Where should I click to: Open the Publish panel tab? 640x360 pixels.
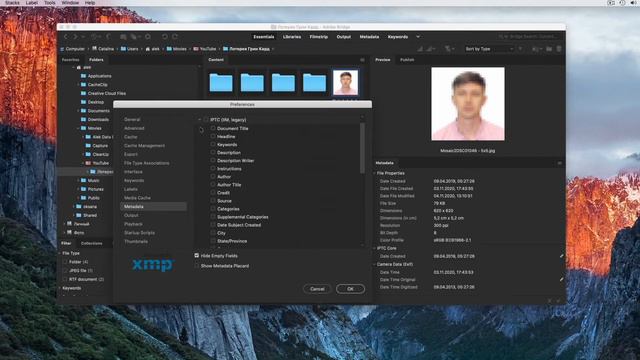pos(407,60)
